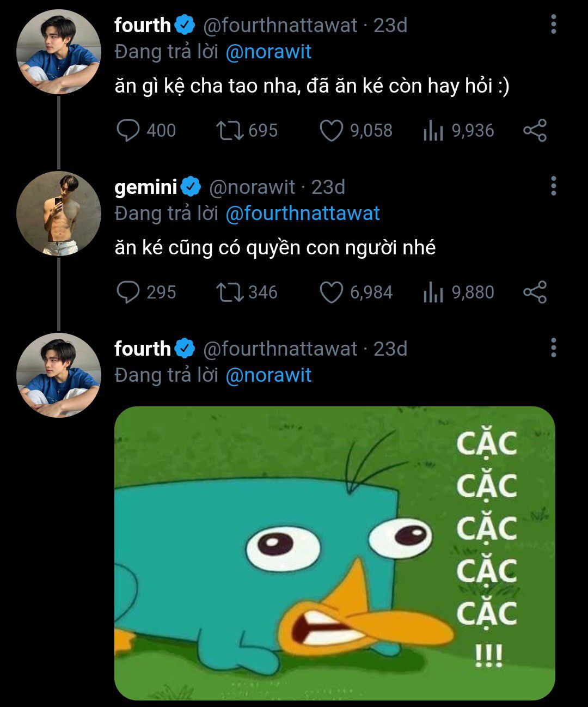
Task: Open @norawit mention in the meme tweet
Action: click(268, 375)
